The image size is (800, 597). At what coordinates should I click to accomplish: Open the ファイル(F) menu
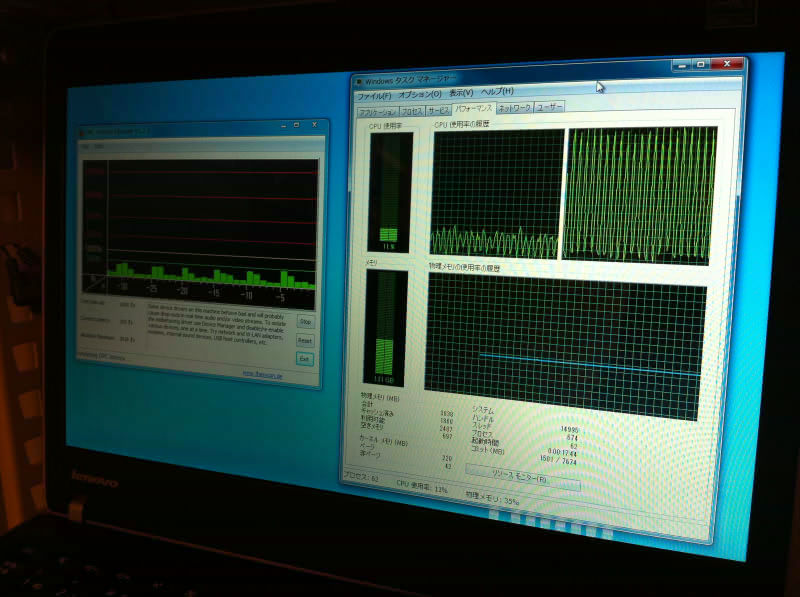tap(374, 96)
